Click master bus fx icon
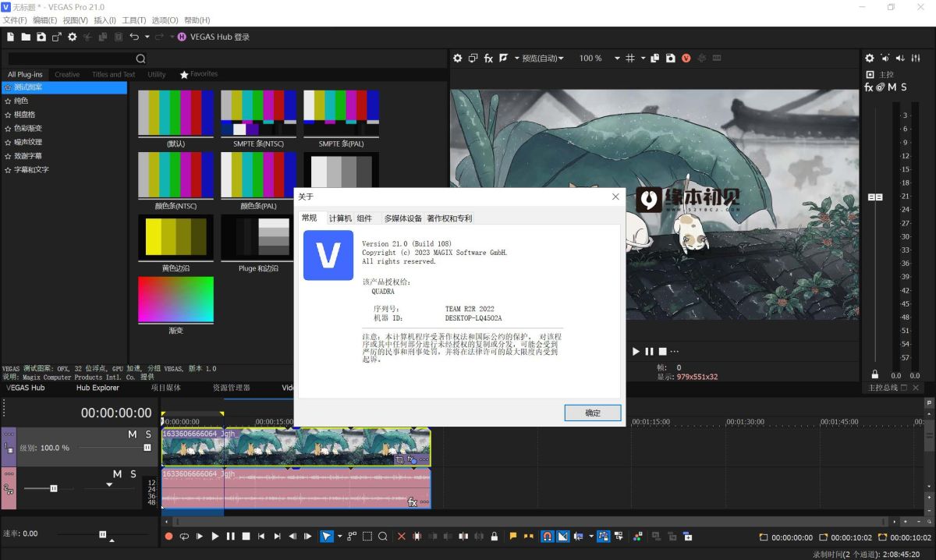936x560 pixels. pos(869,87)
